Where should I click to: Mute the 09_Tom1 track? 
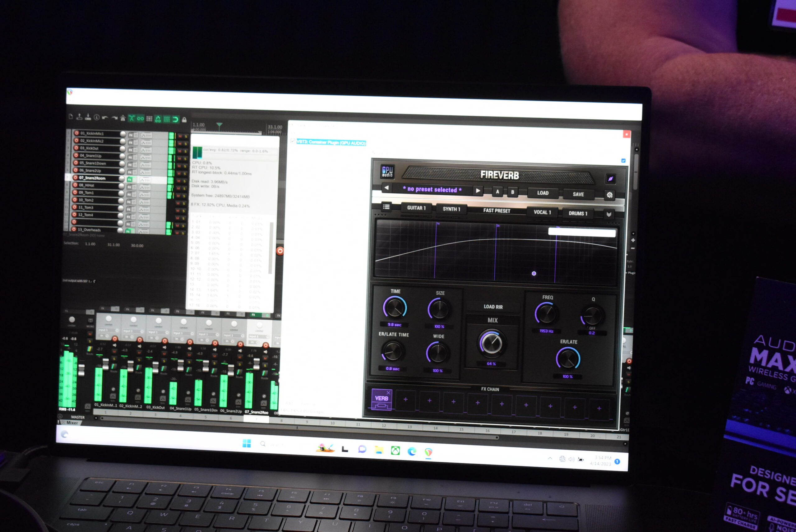[x=178, y=196]
